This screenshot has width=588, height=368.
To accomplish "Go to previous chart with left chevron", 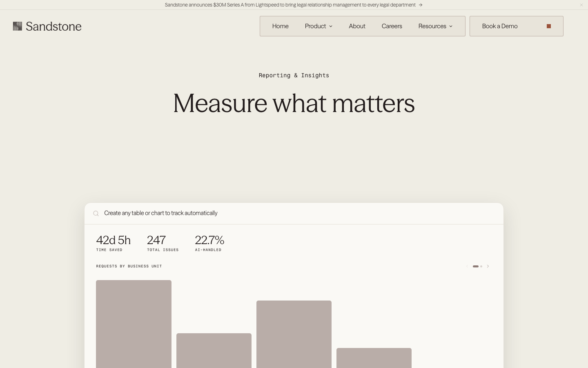I will tap(467, 266).
